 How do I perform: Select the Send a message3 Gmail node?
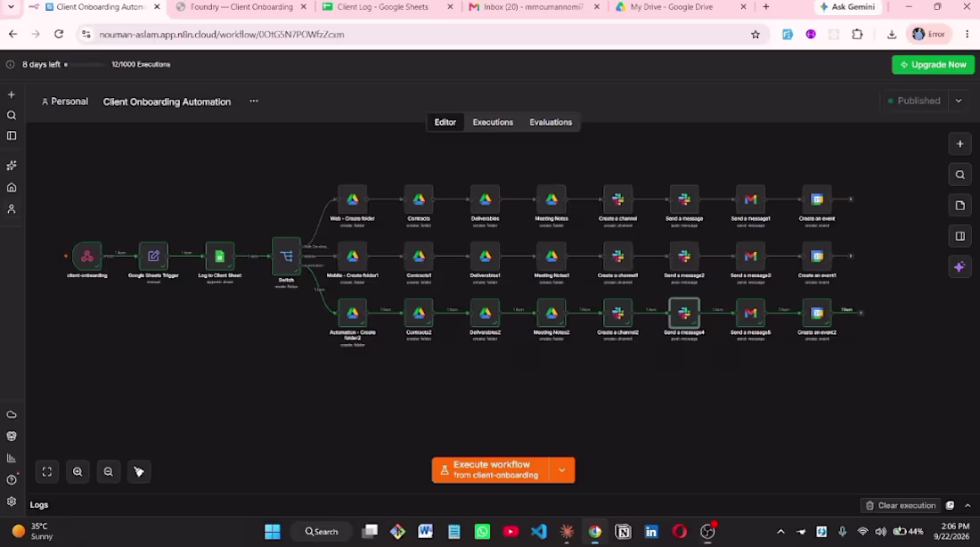pyautogui.click(x=751, y=257)
